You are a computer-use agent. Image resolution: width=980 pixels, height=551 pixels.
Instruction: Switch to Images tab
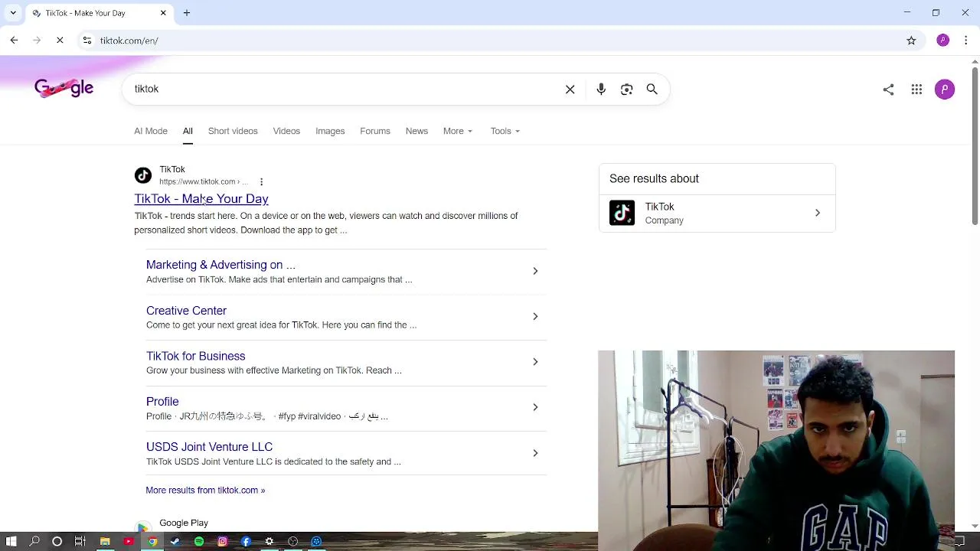click(330, 131)
